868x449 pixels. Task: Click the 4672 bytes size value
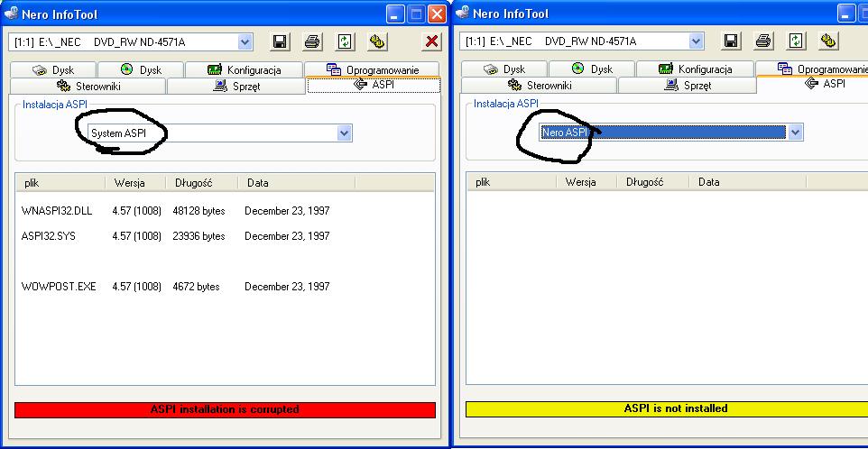pyautogui.click(x=196, y=287)
